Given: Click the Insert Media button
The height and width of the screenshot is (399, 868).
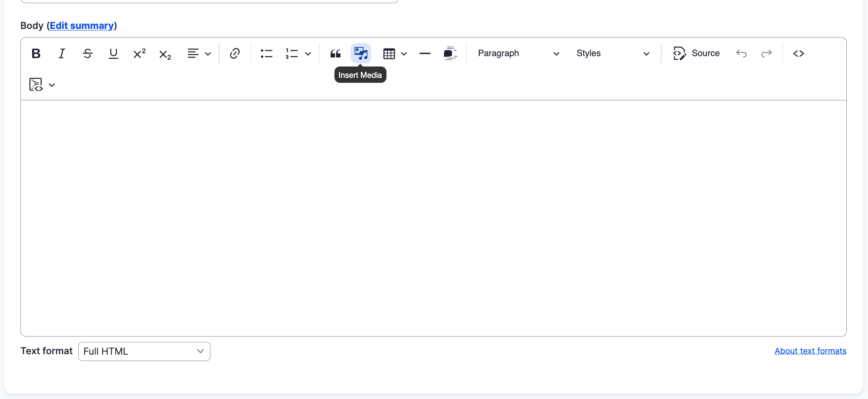Looking at the screenshot, I should pyautogui.click(x=361, y=53).
